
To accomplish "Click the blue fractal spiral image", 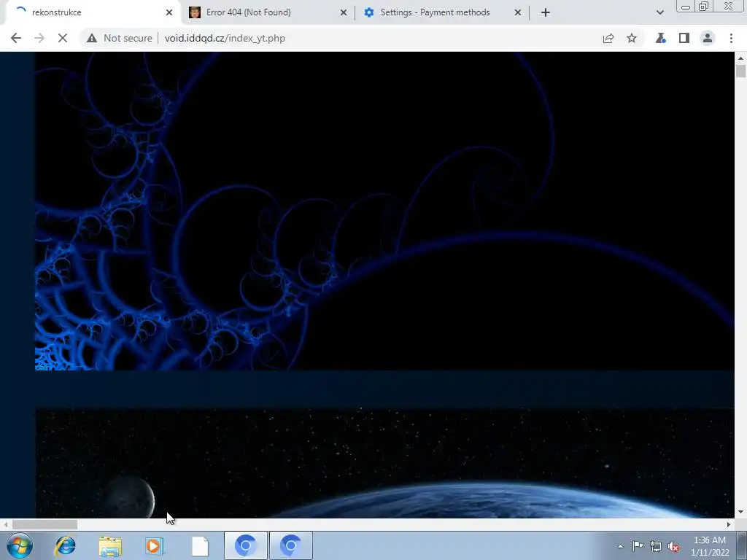I will point(384,211).
